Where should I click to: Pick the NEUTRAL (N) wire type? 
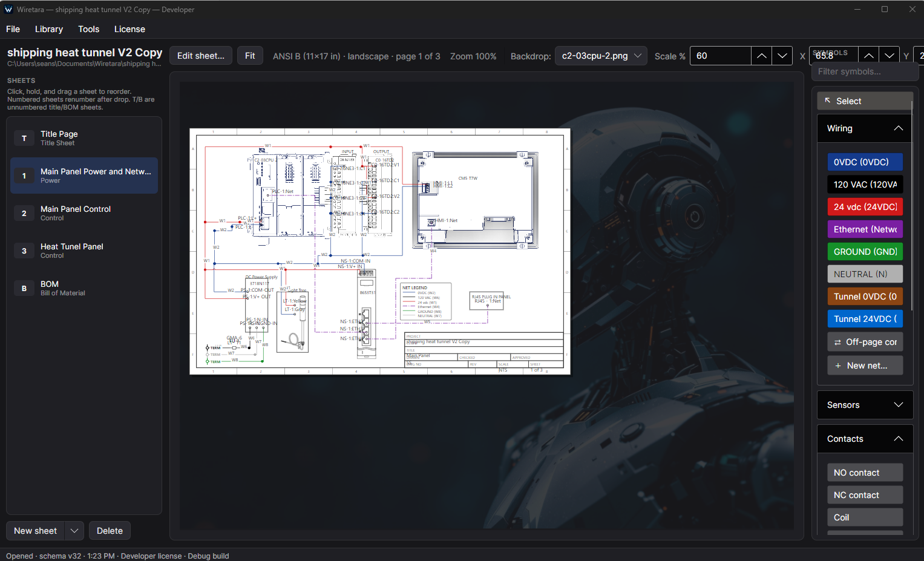coord(865,274)
